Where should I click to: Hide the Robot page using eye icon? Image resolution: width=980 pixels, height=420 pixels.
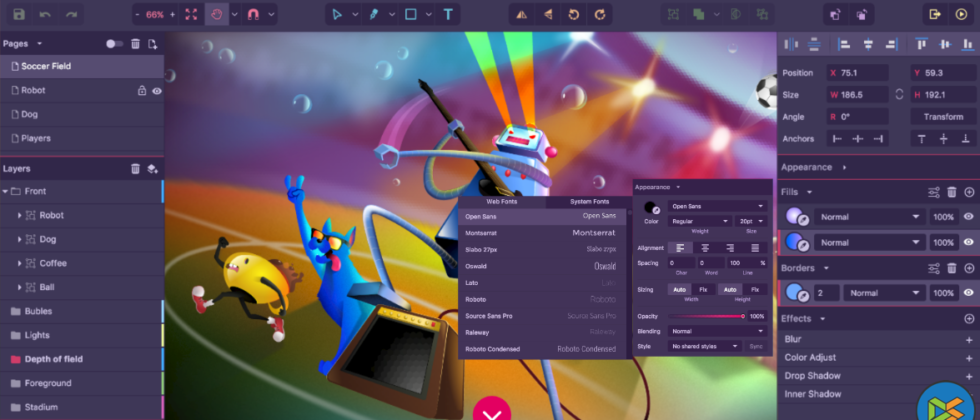[157, 91]
